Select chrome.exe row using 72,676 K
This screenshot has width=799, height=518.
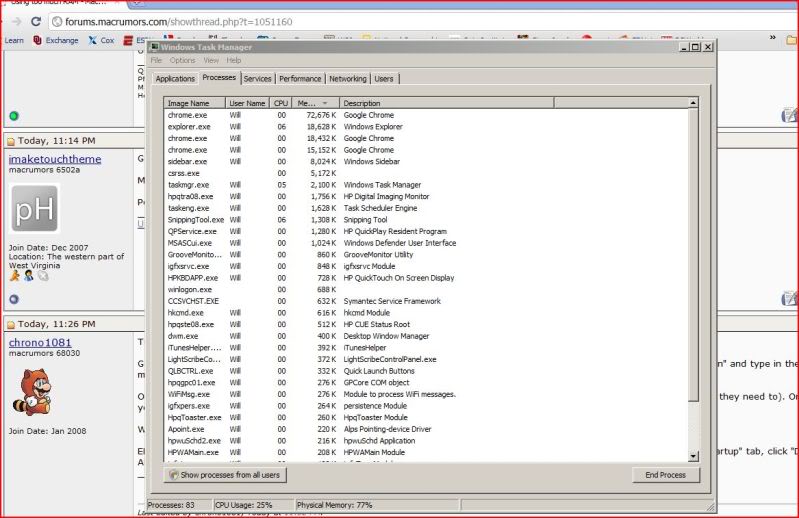click(426, 115)
